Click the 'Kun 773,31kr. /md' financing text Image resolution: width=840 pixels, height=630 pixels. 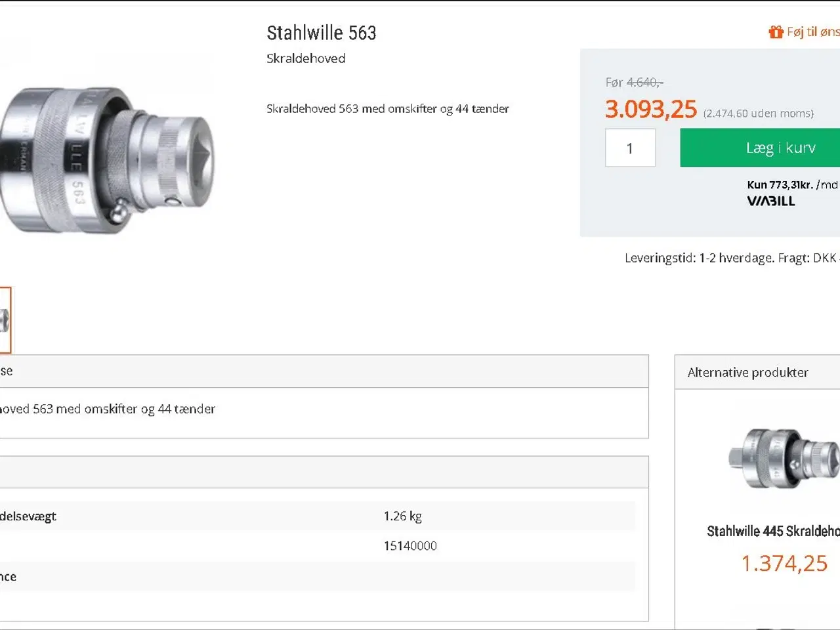tap(791, 185)
